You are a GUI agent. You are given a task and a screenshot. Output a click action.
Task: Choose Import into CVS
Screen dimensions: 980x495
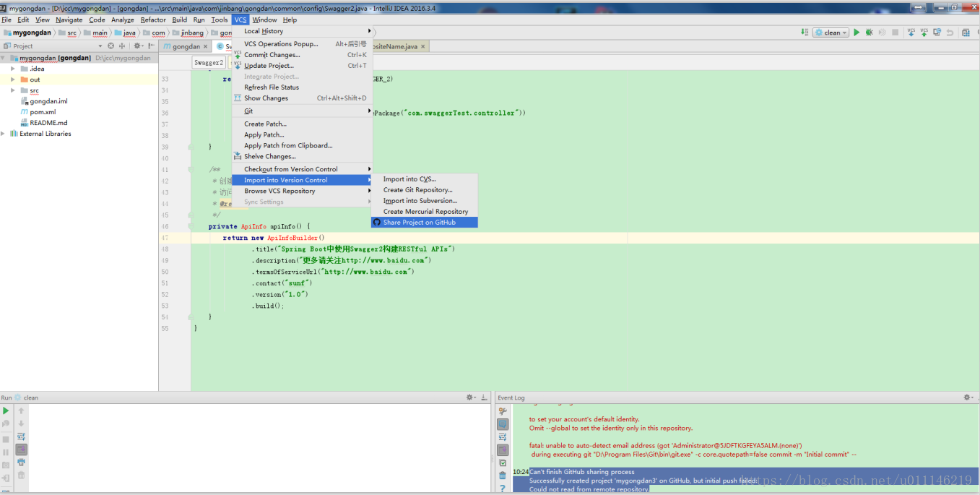pyautogui.click(x=424, y=179)
